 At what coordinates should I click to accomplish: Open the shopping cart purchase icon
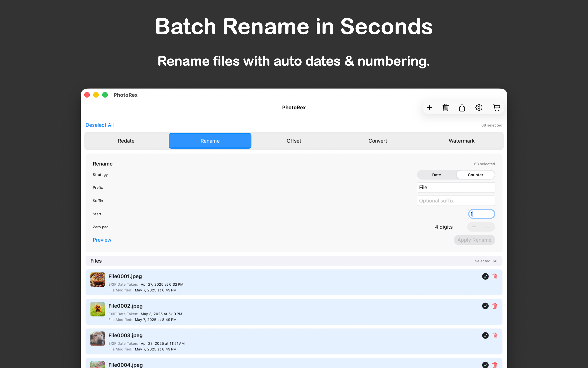pyautogui.click(x=496, y=108)
